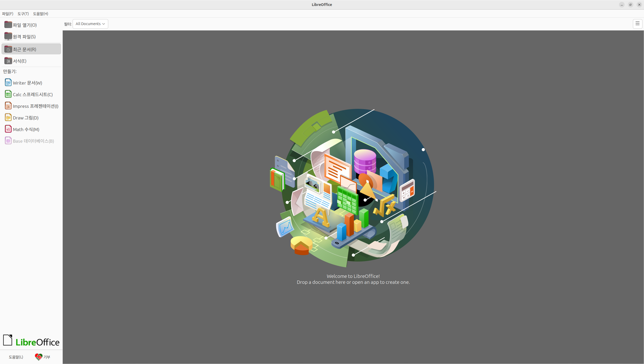Expand the All Documents filter dropdown
This screenshot has width=644, height=364.
coord(90,24)
